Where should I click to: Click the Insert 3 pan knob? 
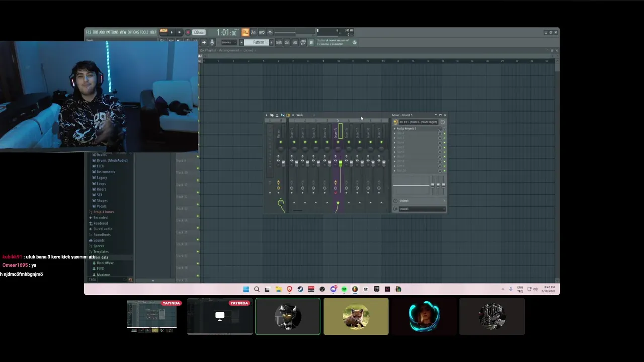[316, 149]
